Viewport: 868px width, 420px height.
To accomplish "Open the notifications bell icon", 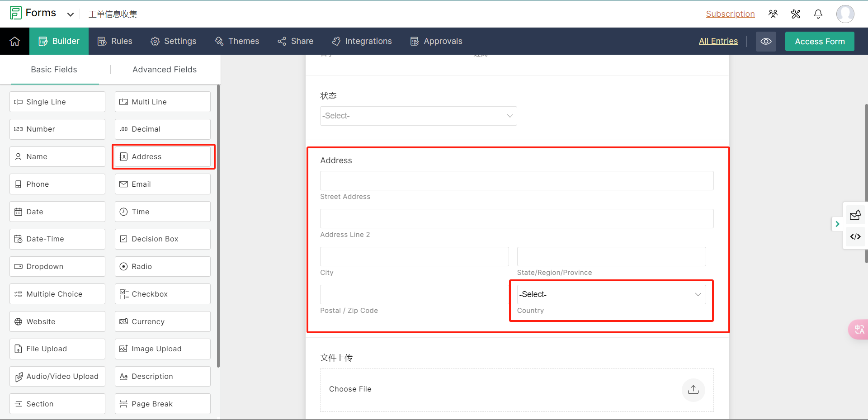I will coord(818,14).
